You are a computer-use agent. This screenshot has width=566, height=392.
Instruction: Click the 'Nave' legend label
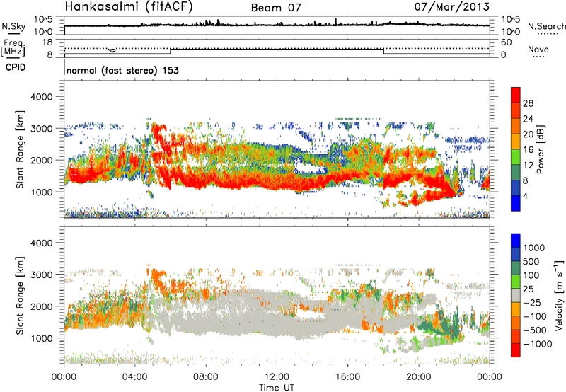[x=538, y=50]
